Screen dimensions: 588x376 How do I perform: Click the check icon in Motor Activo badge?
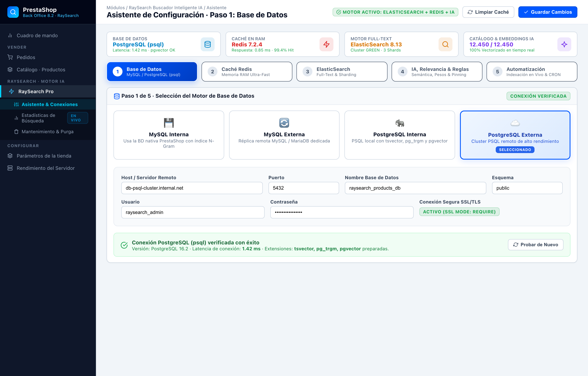pyautogui.click(x=339, y=12)
